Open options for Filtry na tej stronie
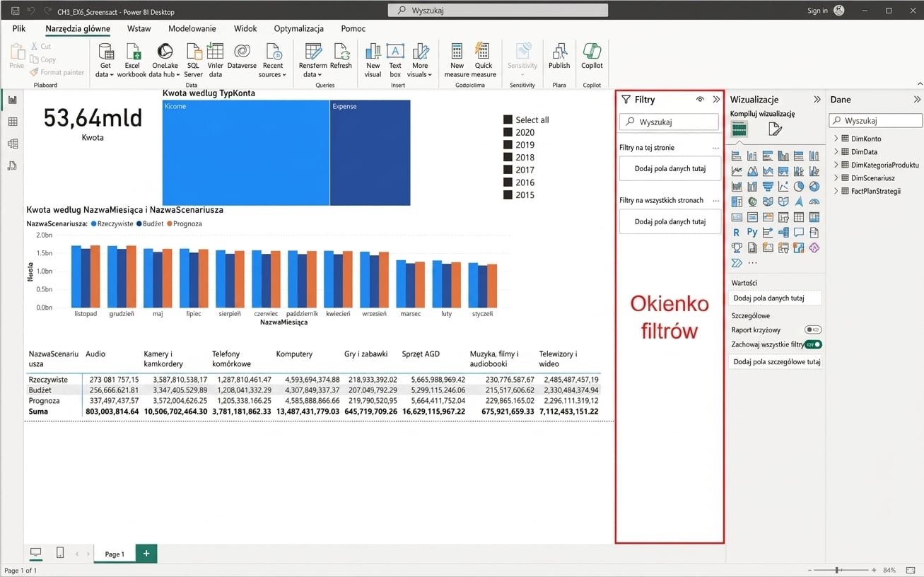Viewport: 924px width, 577px height. [x=715, y=148]
